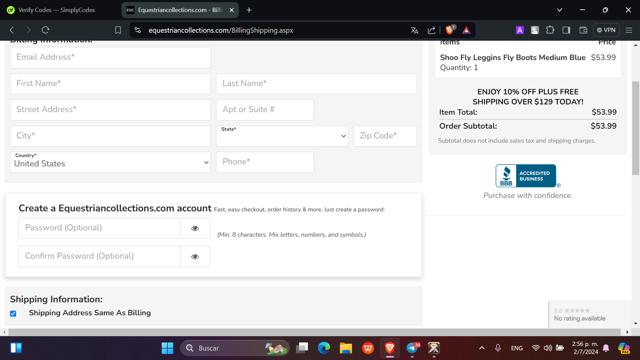Click Shoo Fly Leggins Fly Boots item name

tap(512, 58)
